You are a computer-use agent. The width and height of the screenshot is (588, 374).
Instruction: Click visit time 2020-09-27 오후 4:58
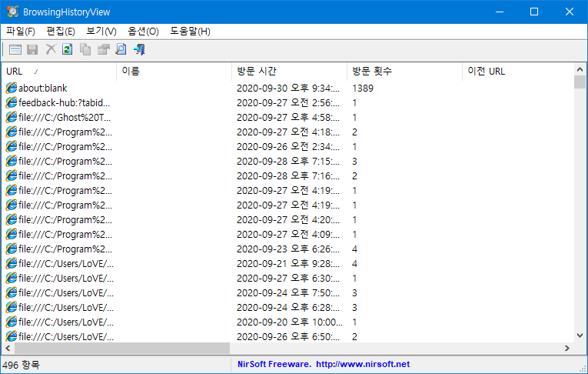coord(288,117)
